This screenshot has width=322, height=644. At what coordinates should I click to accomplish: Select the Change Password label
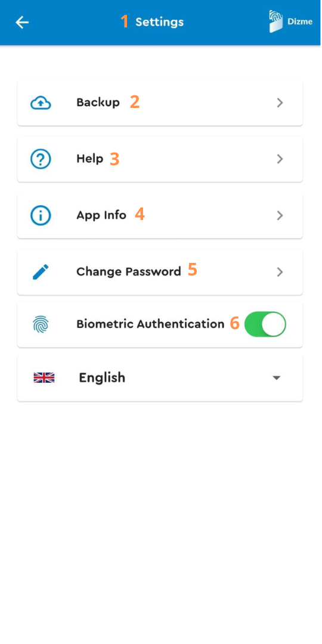pyautogui.click(x=129, y=272)
